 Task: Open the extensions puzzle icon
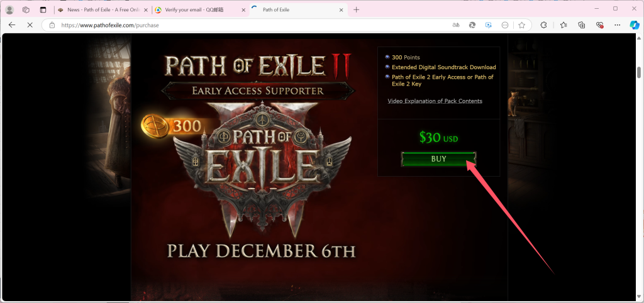coord(543,25)
